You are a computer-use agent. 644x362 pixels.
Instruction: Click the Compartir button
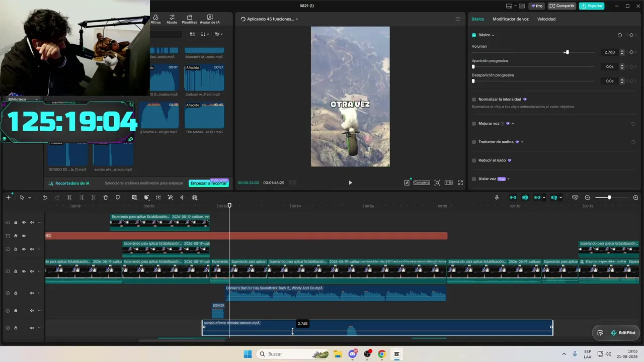[562, 6]
